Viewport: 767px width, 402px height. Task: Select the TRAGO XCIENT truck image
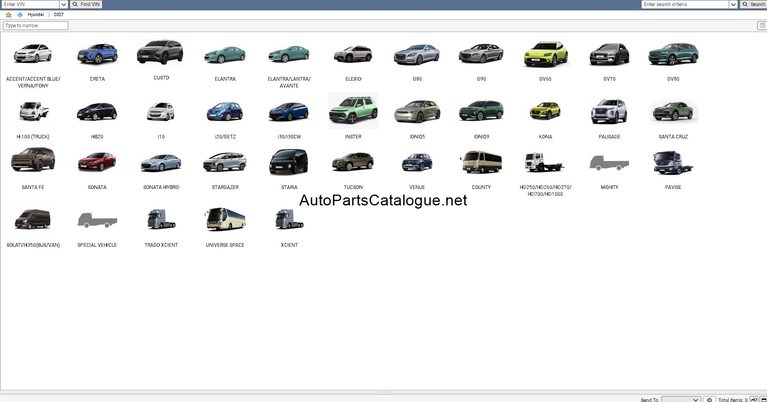point(161,220)
